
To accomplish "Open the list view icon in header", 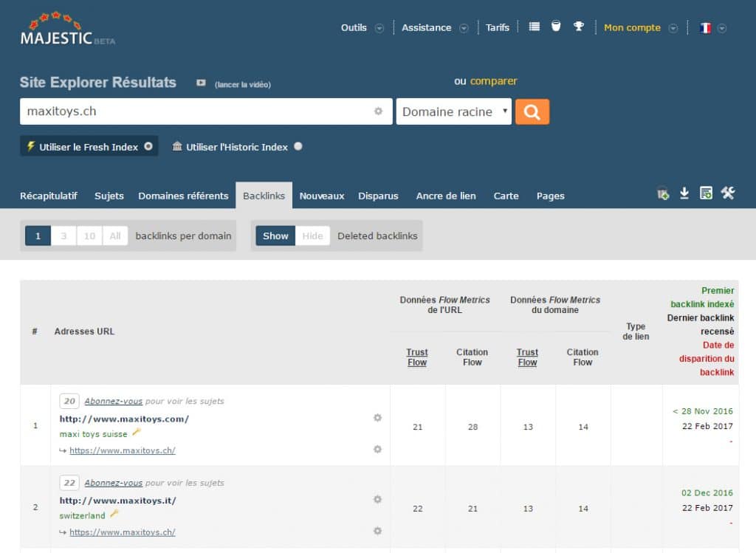I will point(535,27).
